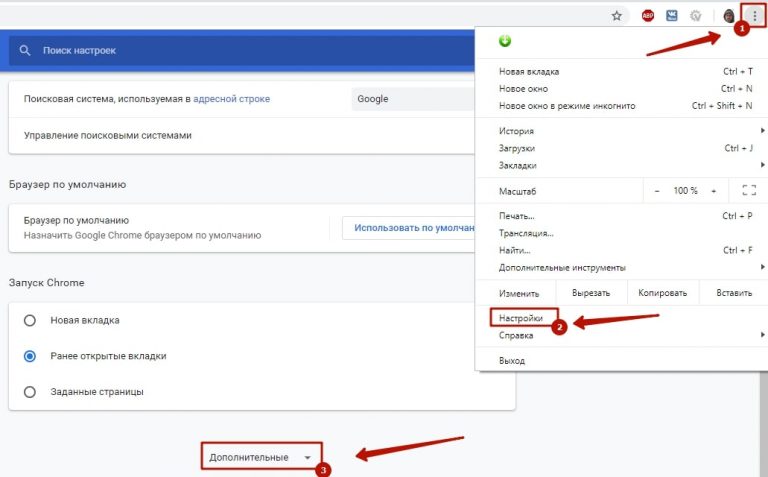
Task: Open Загрузки from the menu
Action: [621, 148]
